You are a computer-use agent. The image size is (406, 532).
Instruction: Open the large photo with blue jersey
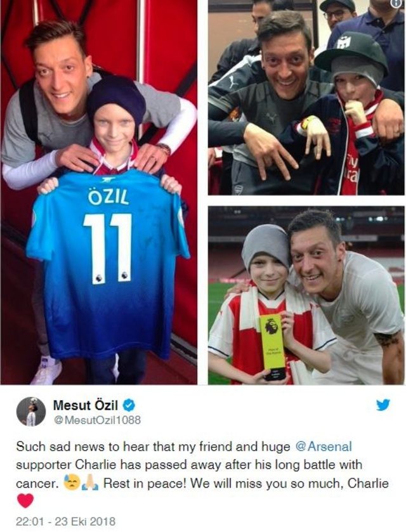(99, 192)
